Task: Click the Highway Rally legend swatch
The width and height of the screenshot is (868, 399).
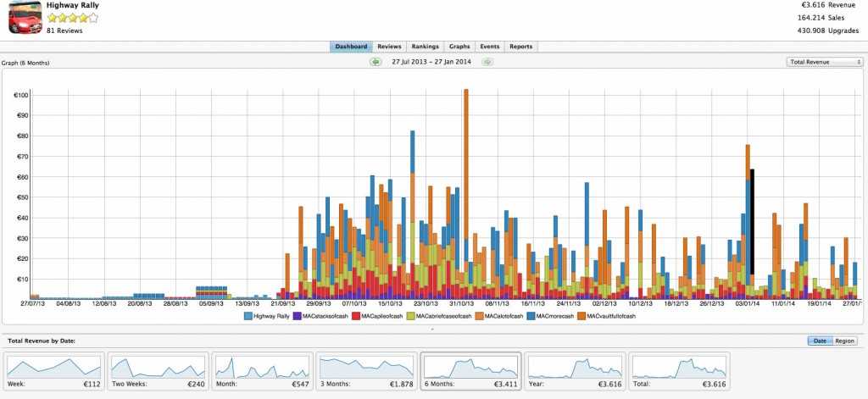Action: [248, 316]
